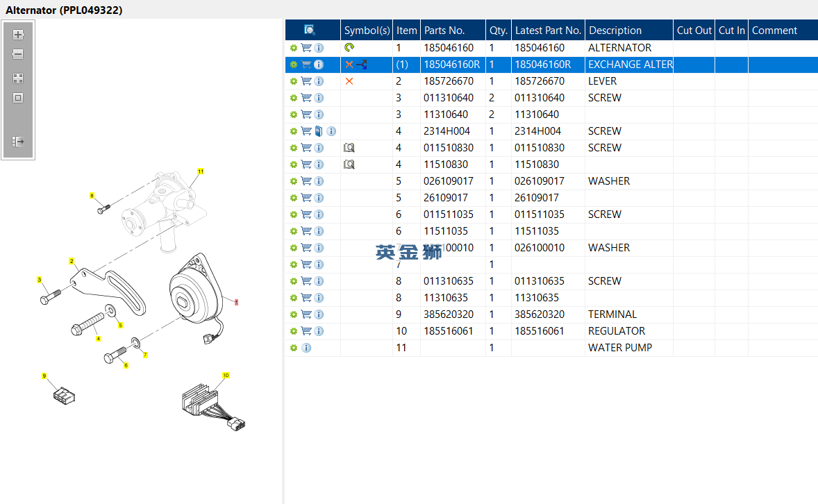The image size is (818, 504).
Task: Select callout 9 on terminal diagram
Action: [x=44, y=376]
